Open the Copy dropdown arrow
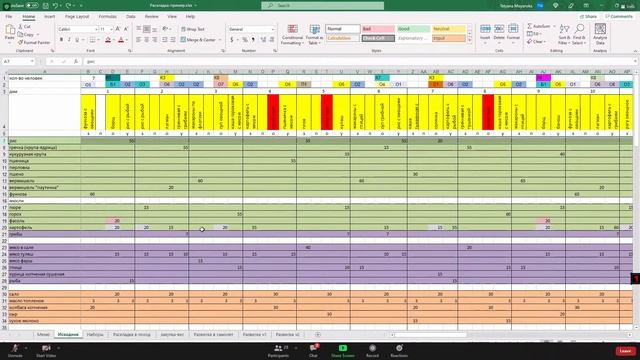The image size is (640, 360). (38, 35)
